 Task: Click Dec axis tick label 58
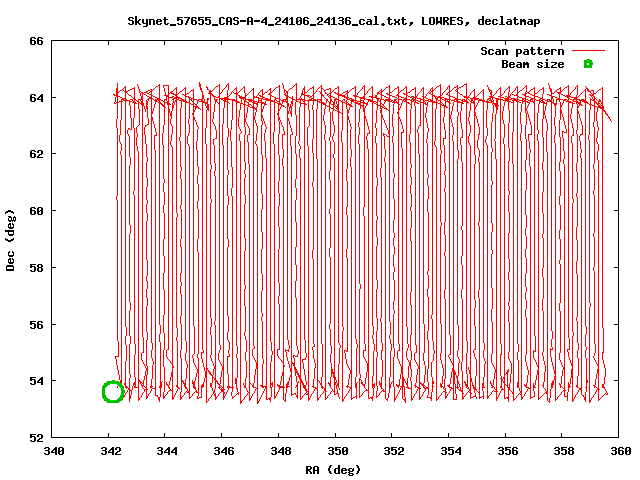(36, 268)
